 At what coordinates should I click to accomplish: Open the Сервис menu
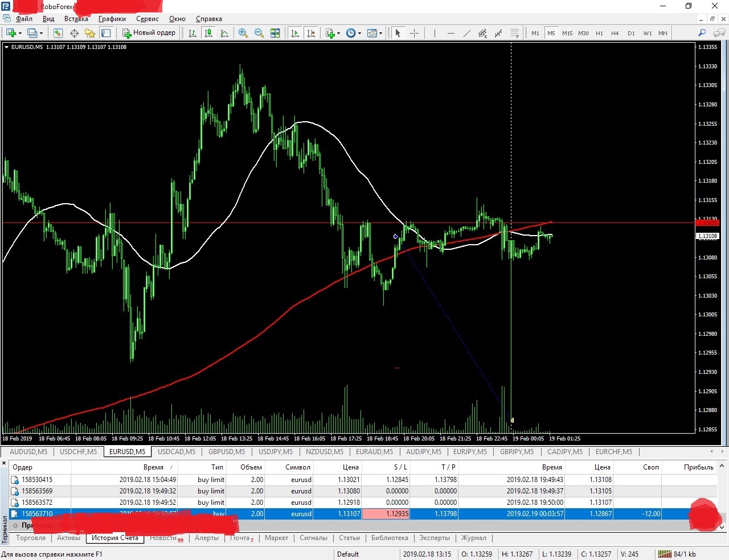(x=148, y=19)
